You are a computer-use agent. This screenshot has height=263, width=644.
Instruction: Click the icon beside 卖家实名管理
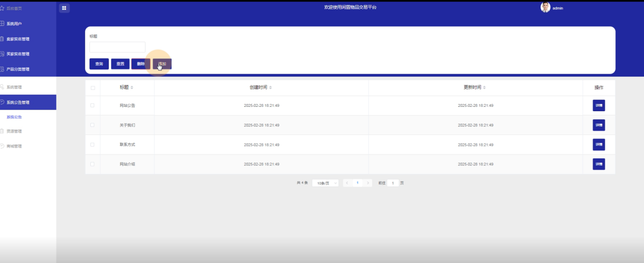(x=2, y=39)
